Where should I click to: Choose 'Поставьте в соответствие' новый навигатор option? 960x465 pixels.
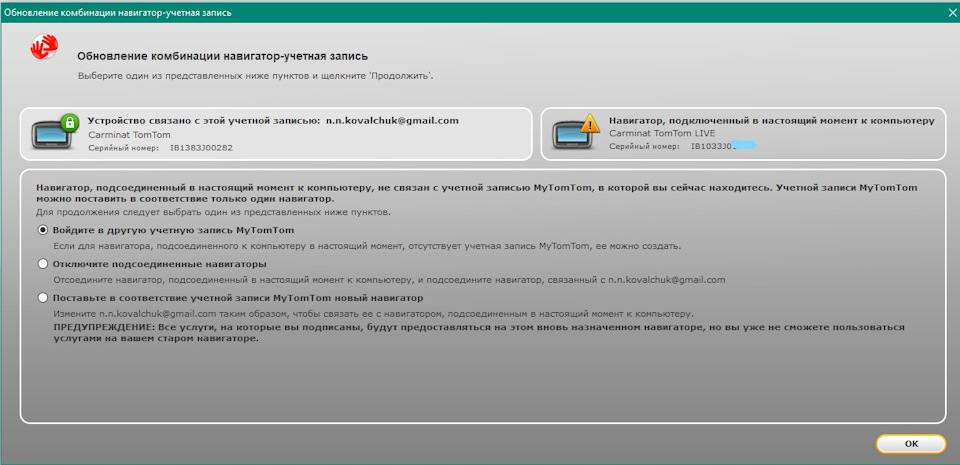coord(43,298)
